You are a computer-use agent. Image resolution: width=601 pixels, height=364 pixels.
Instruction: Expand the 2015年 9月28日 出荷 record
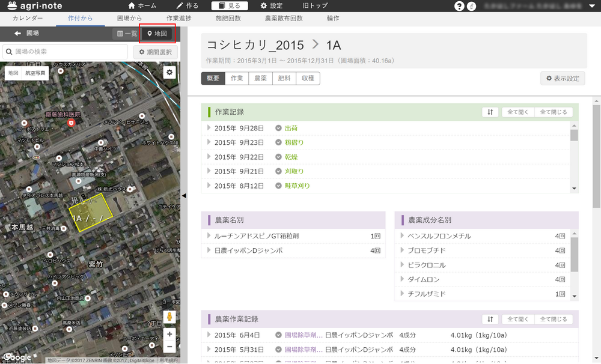tap(209, 128)
